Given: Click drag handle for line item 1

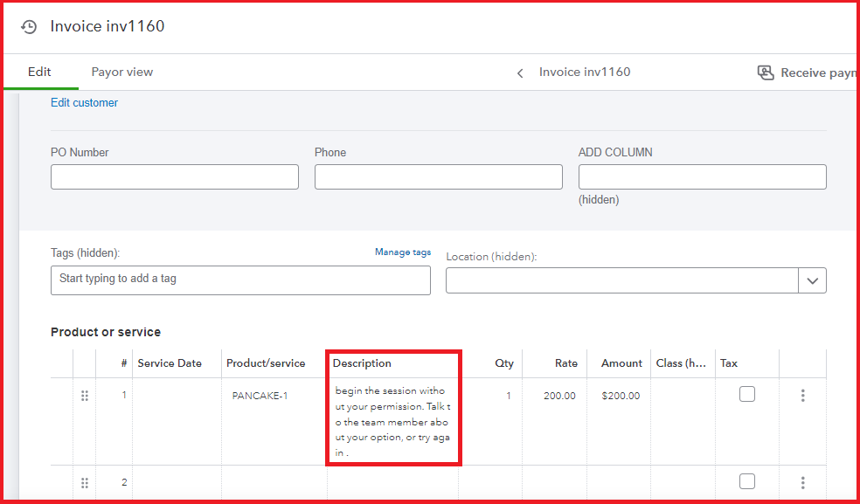Looking at the screenshot, I should click(x=85, y=396).
